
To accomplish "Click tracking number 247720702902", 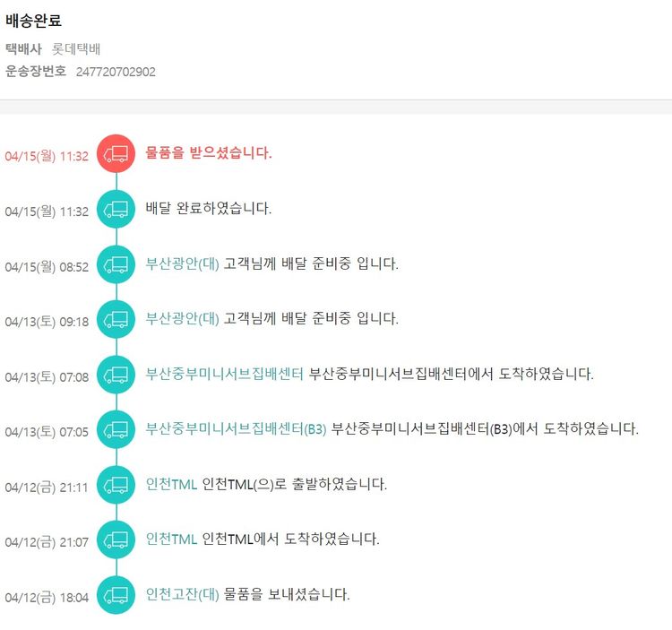I will 116,72.
